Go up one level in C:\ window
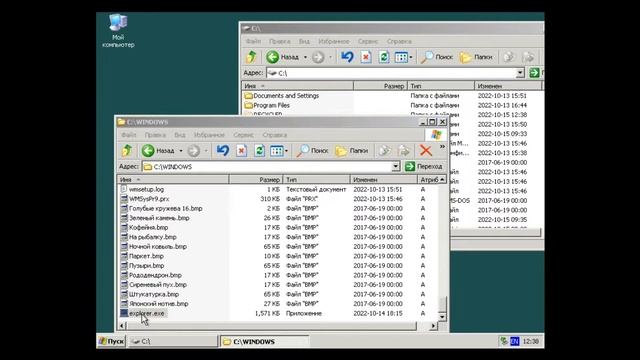The image size is (640, 360). (251, 57)
